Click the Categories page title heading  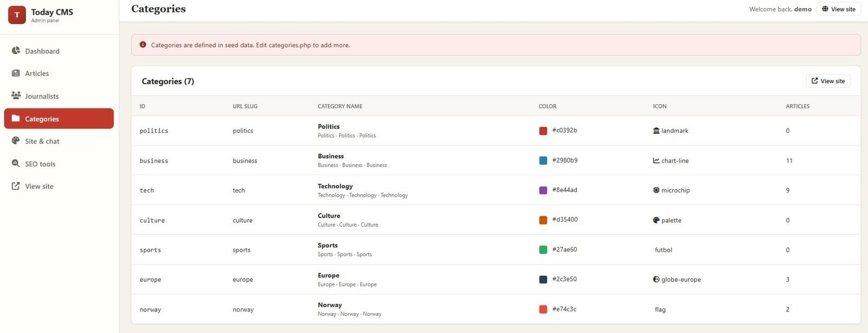158,9
